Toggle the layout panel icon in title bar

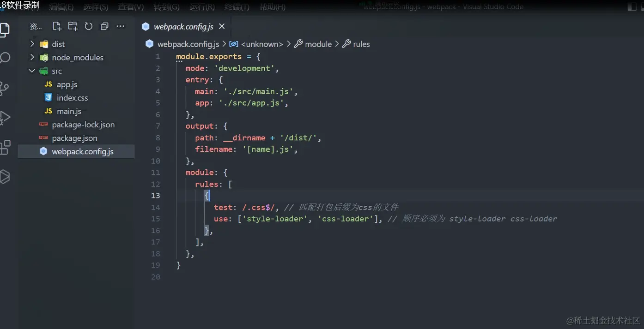pyautogui.click(x=632, y=7)
